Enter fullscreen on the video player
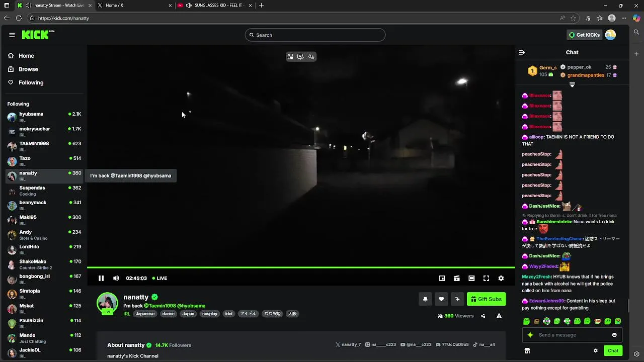Screen dimensions: 644x362 [486, 278]
